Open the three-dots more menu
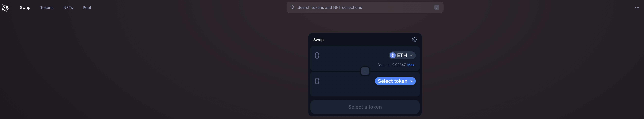 (637, 7)
